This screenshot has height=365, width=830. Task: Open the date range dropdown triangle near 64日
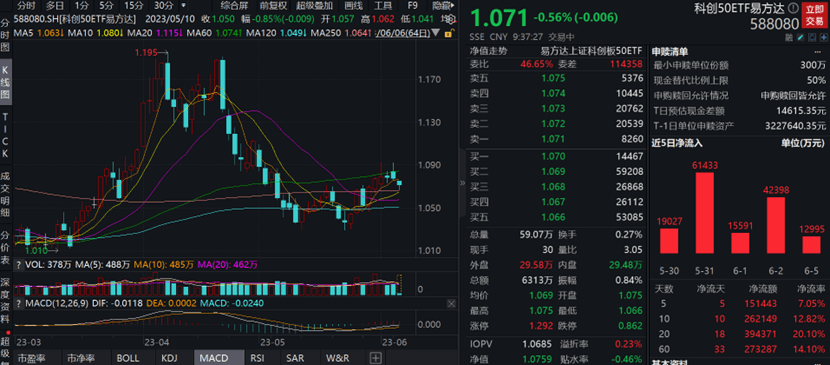pos(435,33)
